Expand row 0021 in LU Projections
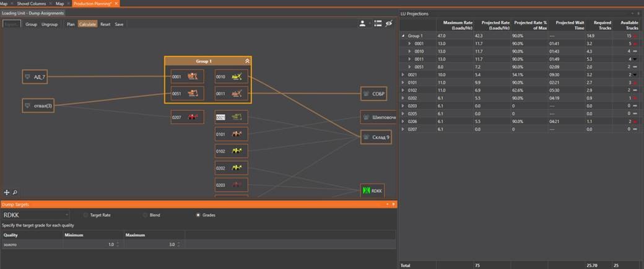The width and height of the screenshot is (644, 269). click(x=403, y=75)
